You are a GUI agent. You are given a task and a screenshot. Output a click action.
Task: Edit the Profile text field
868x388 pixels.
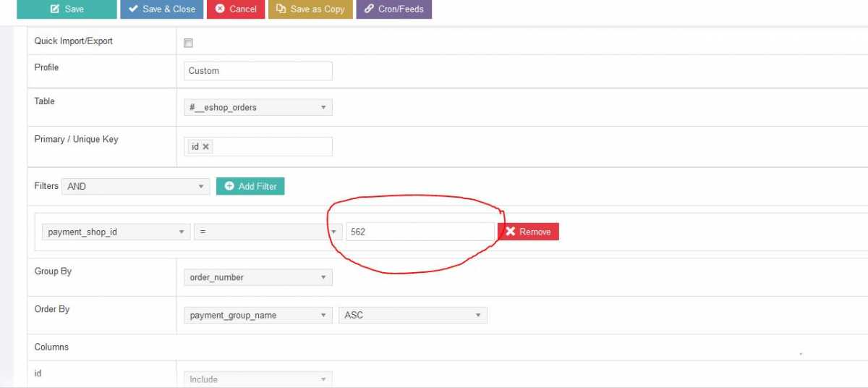(258, 71)
